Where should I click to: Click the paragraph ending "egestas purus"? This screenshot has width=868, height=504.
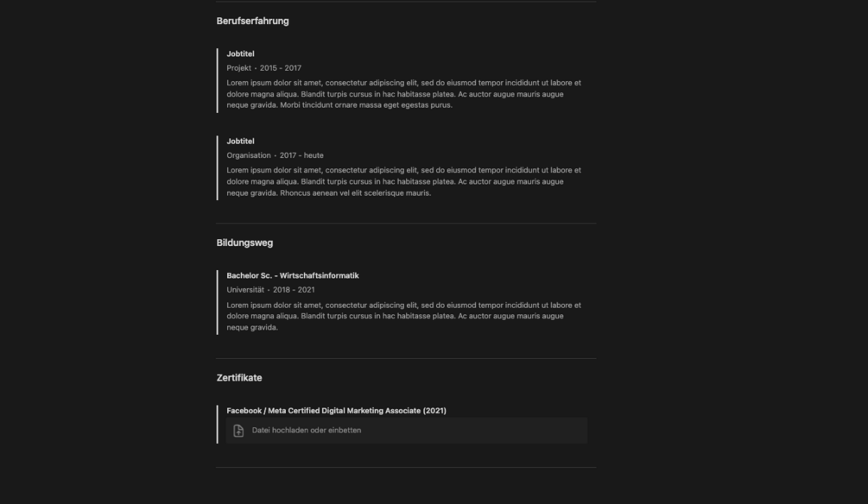[403, 94]
